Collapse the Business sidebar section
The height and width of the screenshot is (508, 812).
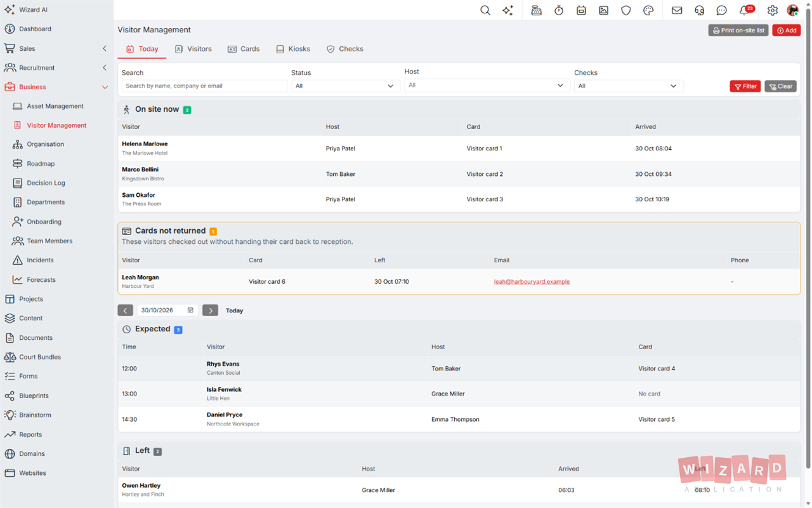click(x=105, y=87)
